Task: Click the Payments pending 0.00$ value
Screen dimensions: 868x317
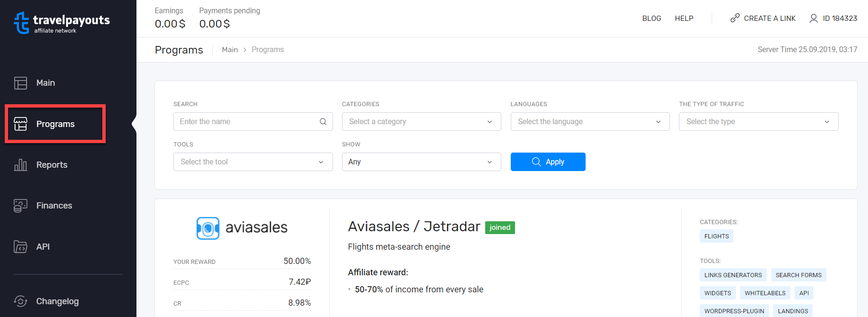Action: click(215, 24)
